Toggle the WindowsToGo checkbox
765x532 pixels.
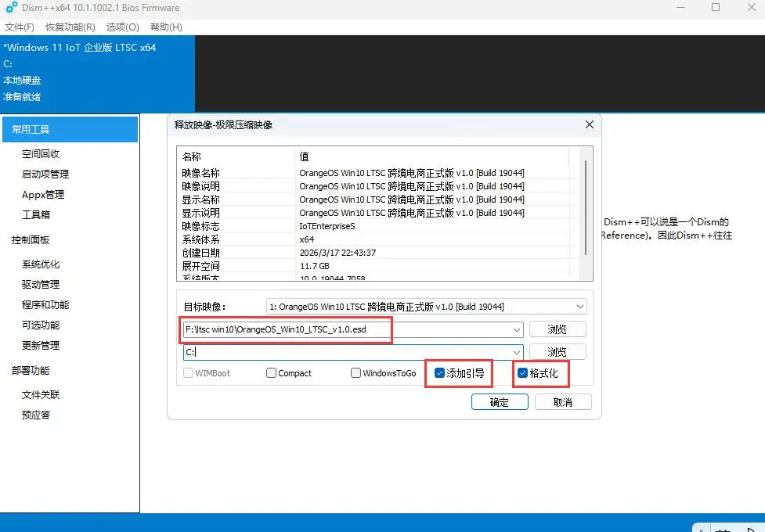coord(356,373)
